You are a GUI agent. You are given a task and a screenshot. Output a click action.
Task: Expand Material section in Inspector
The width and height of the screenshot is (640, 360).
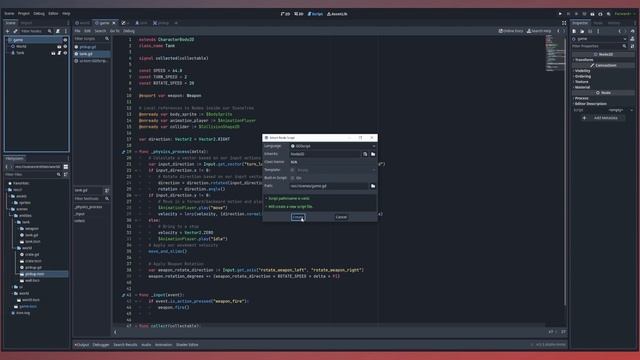(x=582, y=87)
